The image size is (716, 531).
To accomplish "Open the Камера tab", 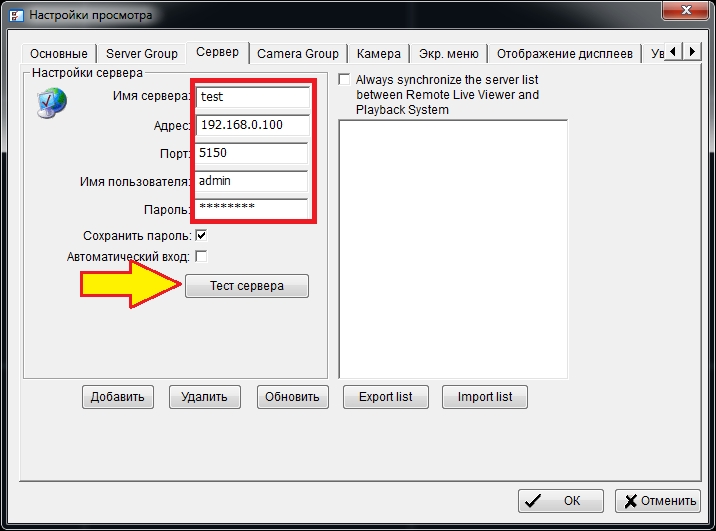I will [379, 54].
